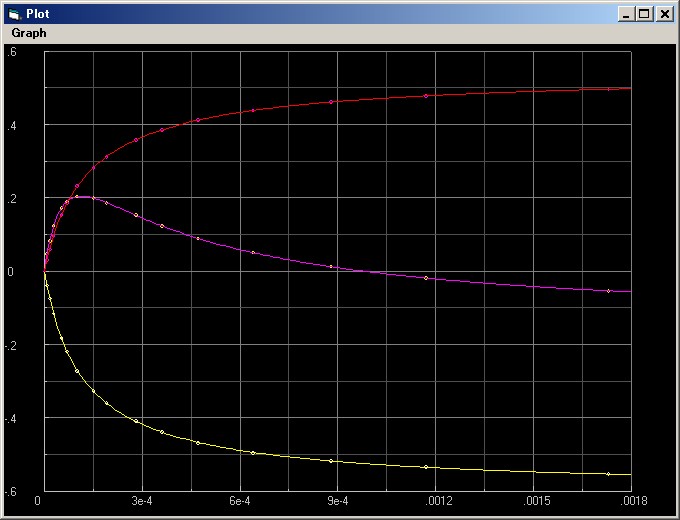Click the Plot window title bar icon
The width and height of the screenshot is (680, 520).
(15, 14)
